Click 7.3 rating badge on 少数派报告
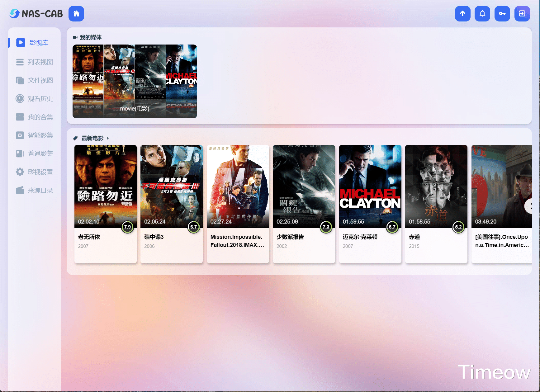 [326, 227]
